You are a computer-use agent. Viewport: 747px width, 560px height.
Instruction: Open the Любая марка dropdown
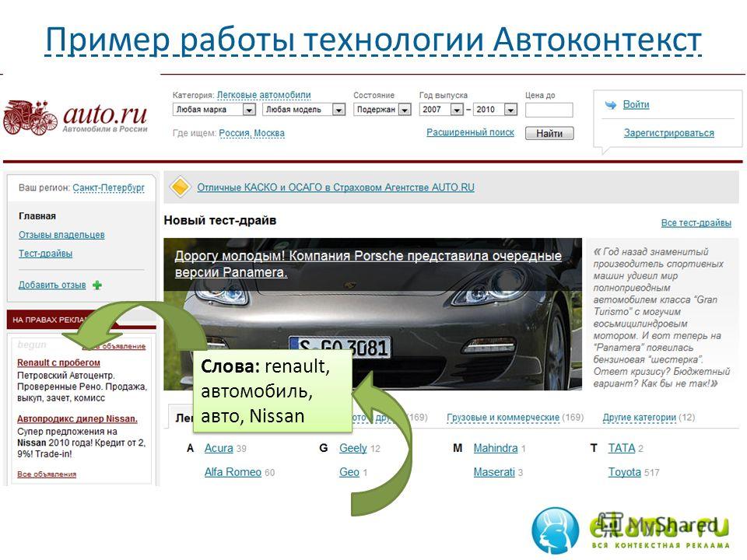click(214, 110)
